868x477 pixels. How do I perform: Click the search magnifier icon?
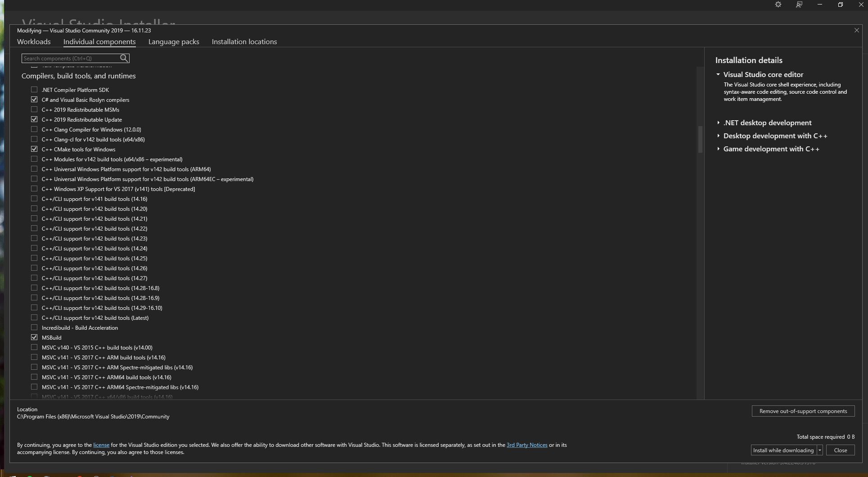coord(124,58)
